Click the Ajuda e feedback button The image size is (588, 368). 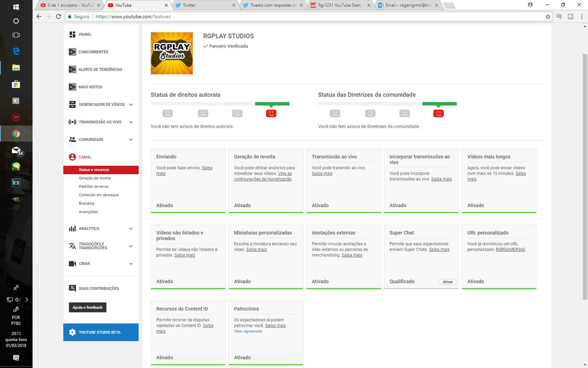88,307
